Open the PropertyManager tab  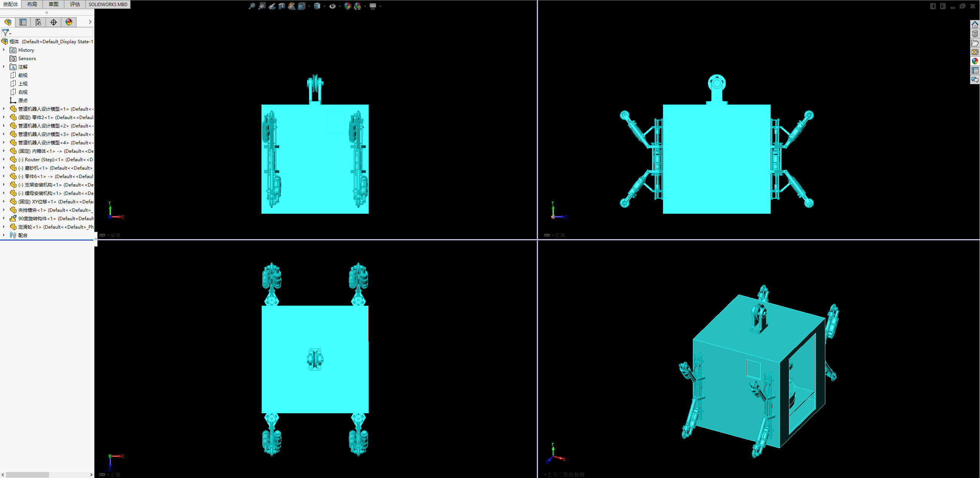click(23, 22)
